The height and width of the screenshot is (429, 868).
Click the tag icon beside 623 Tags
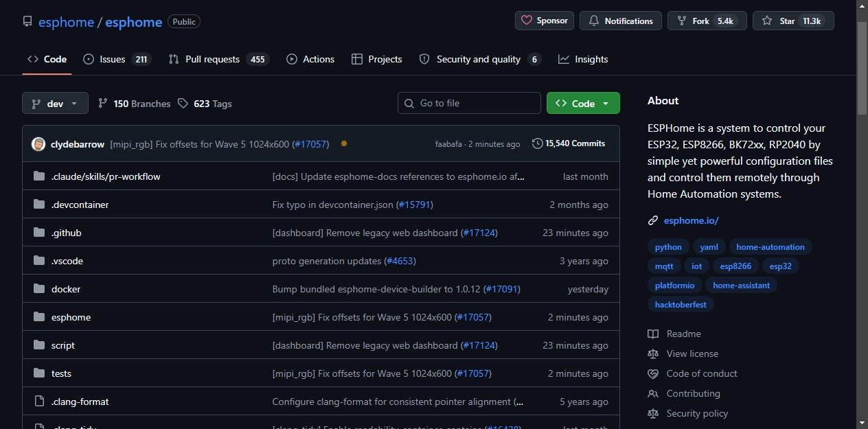pos(183,103)
